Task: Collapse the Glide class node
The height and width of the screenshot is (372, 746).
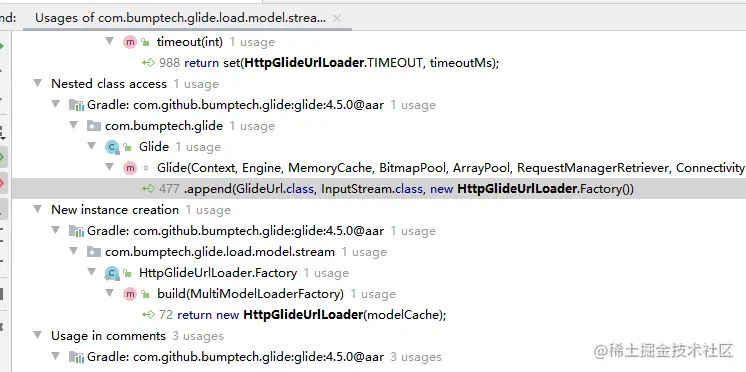Action: tap(91, 146)
